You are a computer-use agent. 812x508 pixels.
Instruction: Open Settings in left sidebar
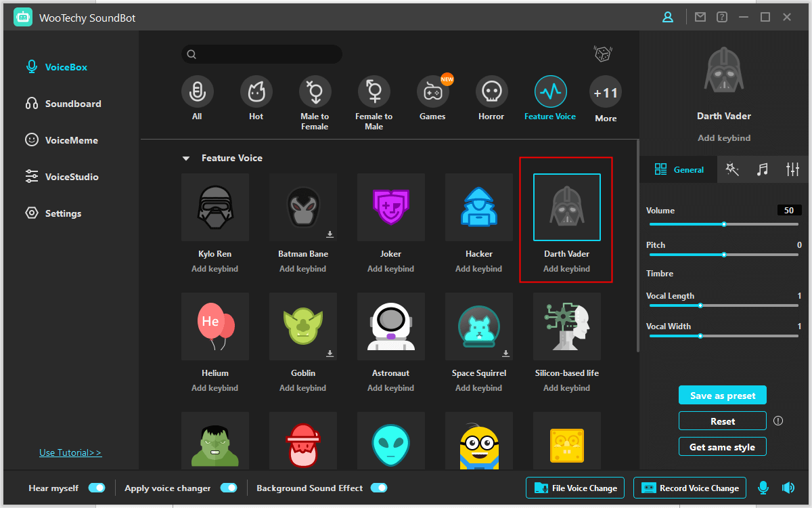click(x=53, y=213)
